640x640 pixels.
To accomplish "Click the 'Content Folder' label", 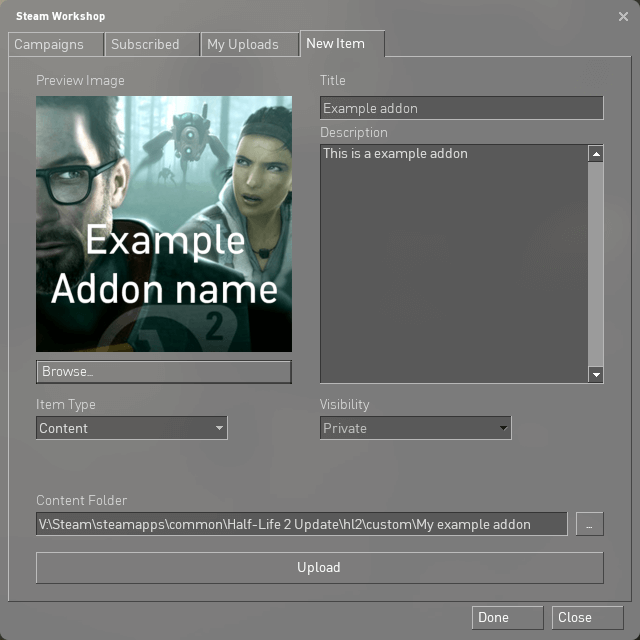I will [x=81, y=500].
